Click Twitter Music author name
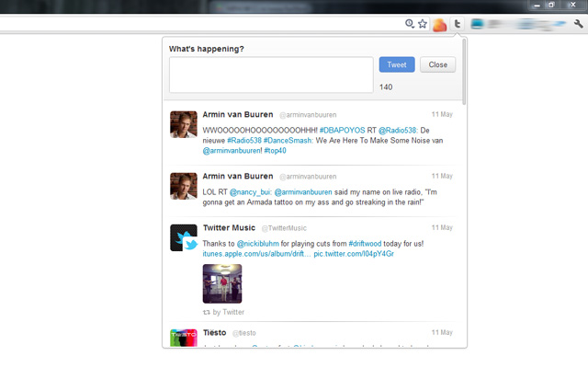This screenshot has height=368, width=588. point(229,227)
